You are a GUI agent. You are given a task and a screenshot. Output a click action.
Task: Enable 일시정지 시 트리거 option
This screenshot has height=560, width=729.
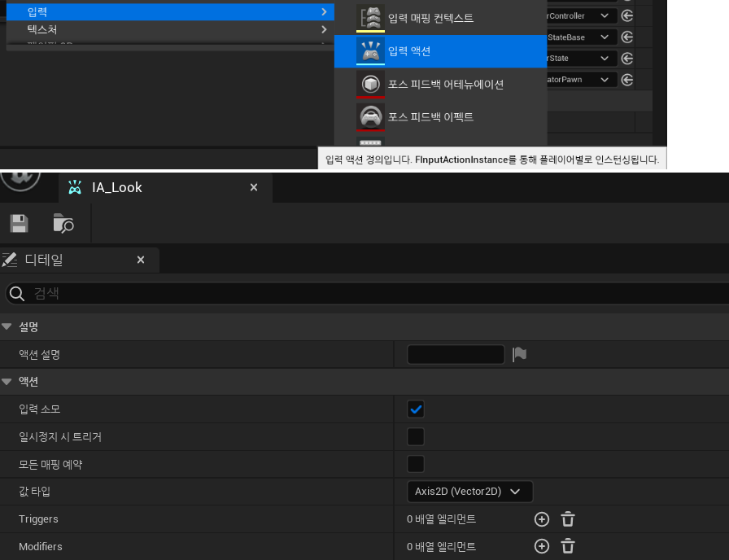416,436
